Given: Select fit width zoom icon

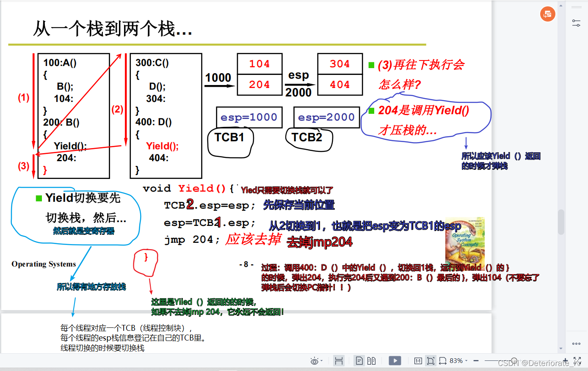Looking at the screenshot, I should click(443, 361).
